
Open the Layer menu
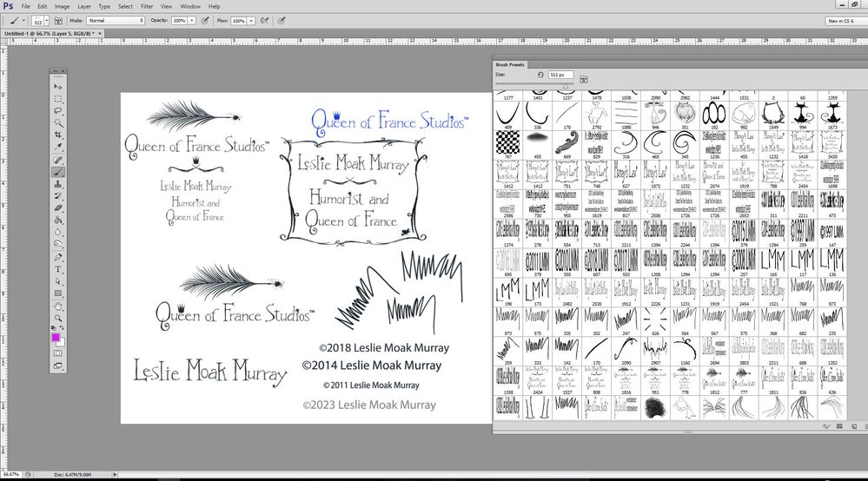pos(84,6)
